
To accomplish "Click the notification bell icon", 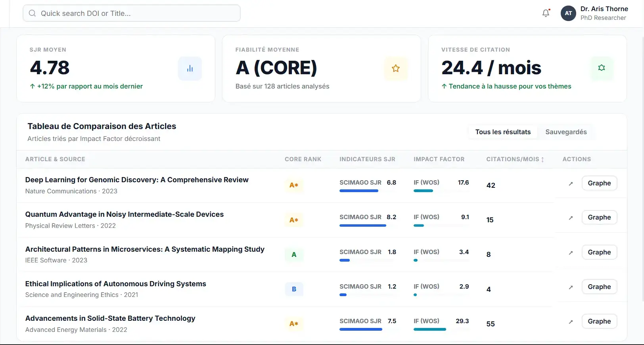I will 546,13.
